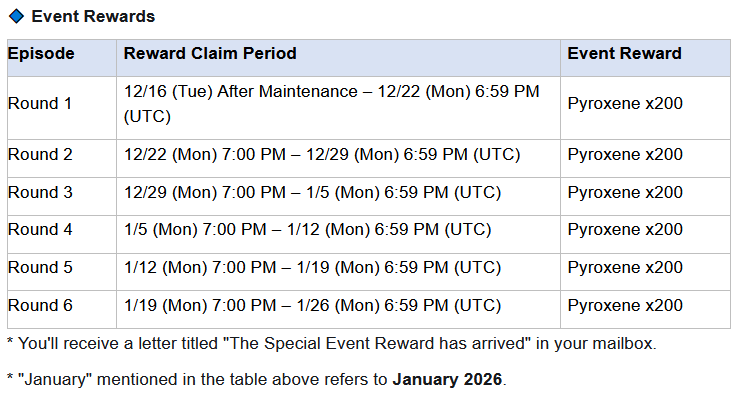Select the Reward Claim Period column header

[x=210, y=54]
